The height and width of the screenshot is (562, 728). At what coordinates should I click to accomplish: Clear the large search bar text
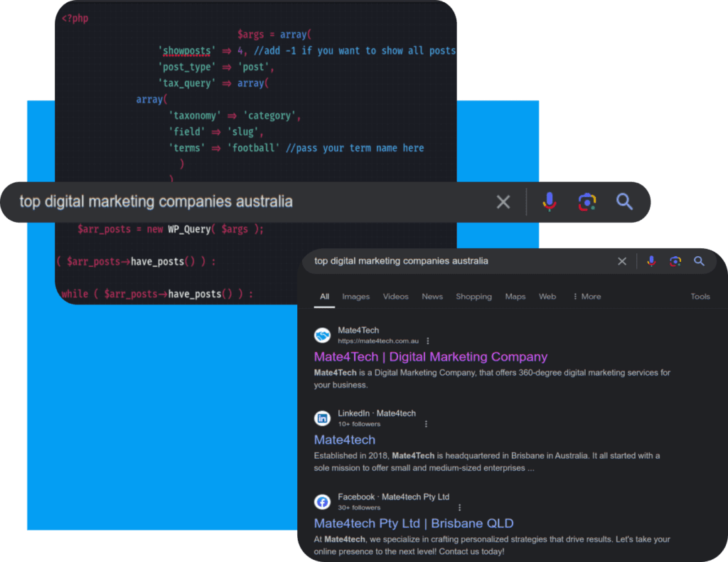(x=503, y=202)
